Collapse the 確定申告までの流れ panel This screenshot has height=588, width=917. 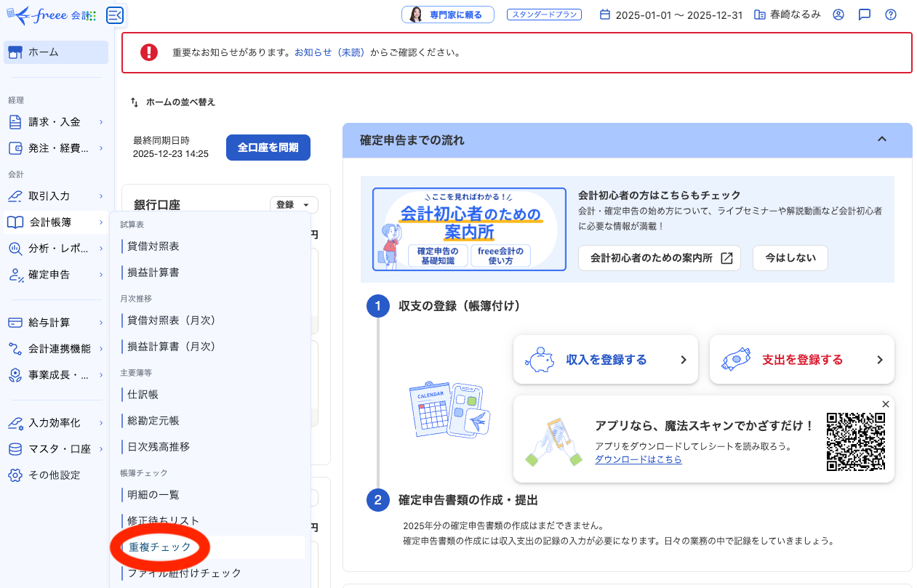tap(882, 138)
